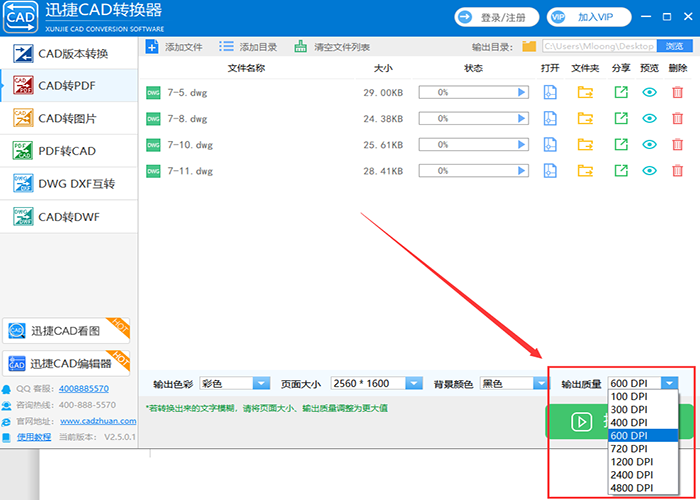Start conversion progress bar for 7-8.dwg
The width and height of the screenshot is (700, 500).
click(474, 118)
